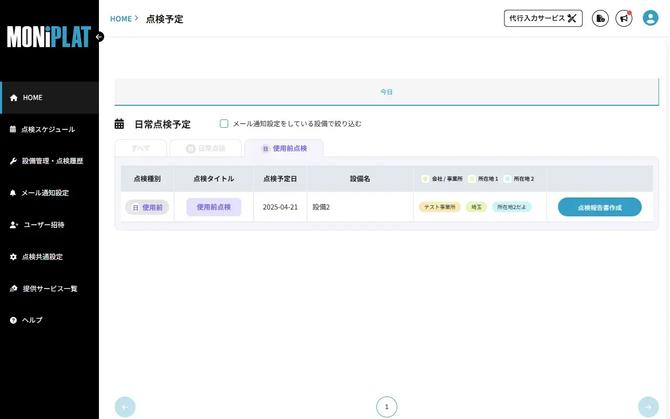This screenshot has height=419, width=670.
Task: Open the user account avatar icon
Action: [650, 18]
